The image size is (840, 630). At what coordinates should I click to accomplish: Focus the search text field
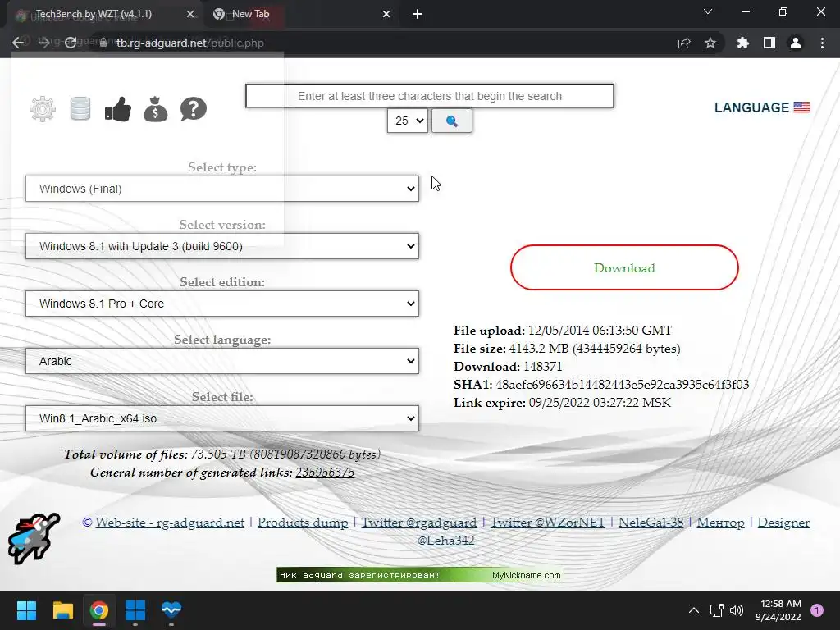point(430,96)
